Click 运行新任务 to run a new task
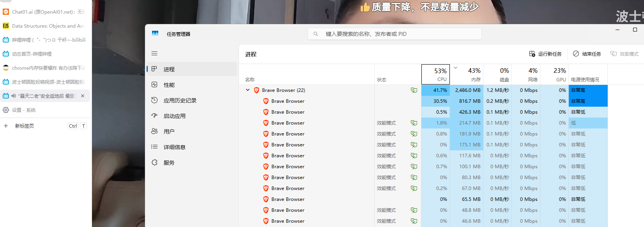This screenshot has width=644, height=227. pyautogui.click(x=545, y=54)
